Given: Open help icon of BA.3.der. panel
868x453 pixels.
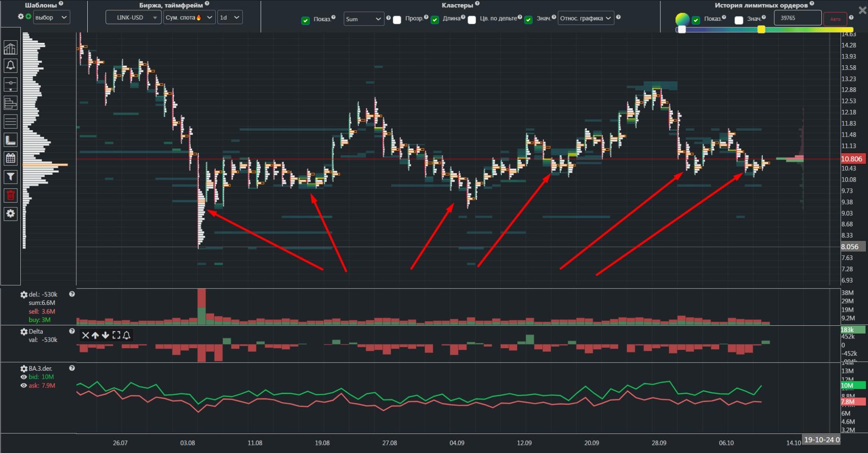Looking at the screenshot, I should pos(72,368).
